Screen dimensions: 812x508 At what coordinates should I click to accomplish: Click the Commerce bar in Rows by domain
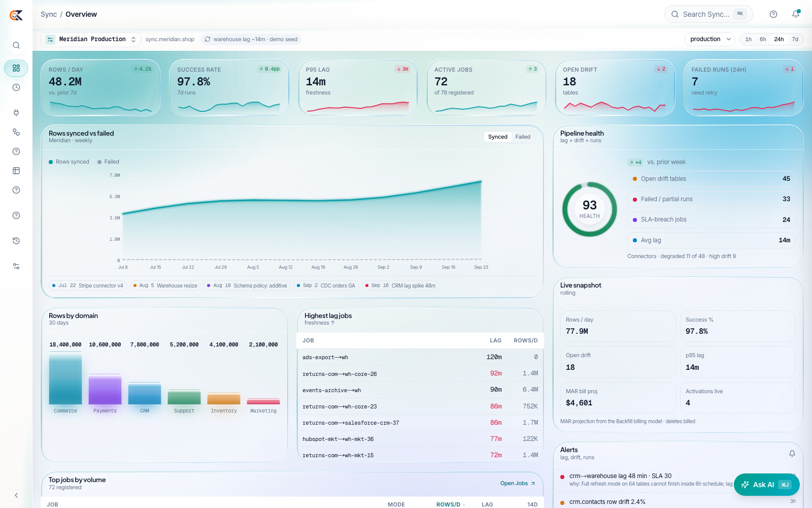(x=65, y=379)
